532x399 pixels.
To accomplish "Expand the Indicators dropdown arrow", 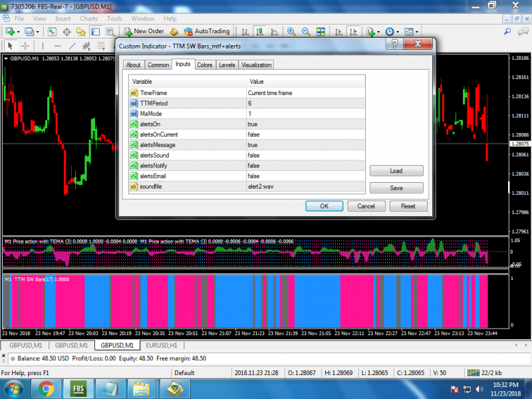I will (x=378, y=32).
